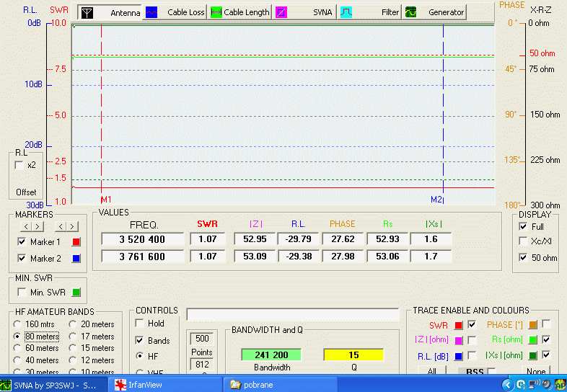Change the SWR trace red colour swatch
The height and width of the screenshot is (392, 567).
pyautogui.click(x=459, y=325)
